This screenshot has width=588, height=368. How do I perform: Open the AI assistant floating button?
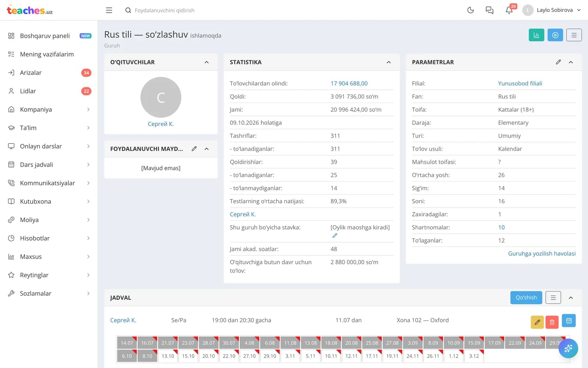point(568,348)
